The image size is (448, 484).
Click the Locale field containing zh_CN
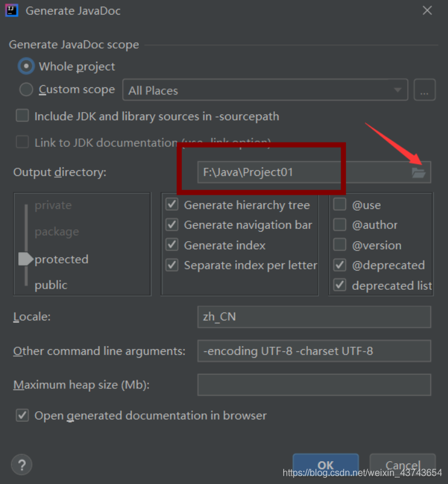click(314, 317)
